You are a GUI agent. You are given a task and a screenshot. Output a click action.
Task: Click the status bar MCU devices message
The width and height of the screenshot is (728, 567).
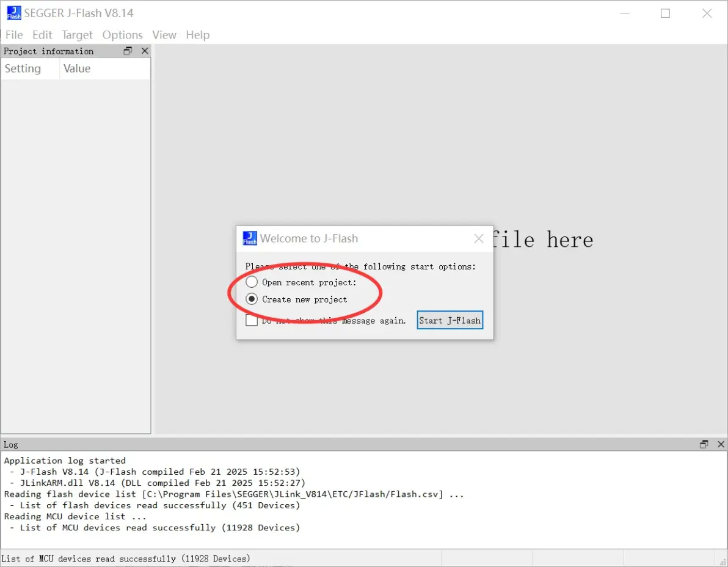point(126,558)
